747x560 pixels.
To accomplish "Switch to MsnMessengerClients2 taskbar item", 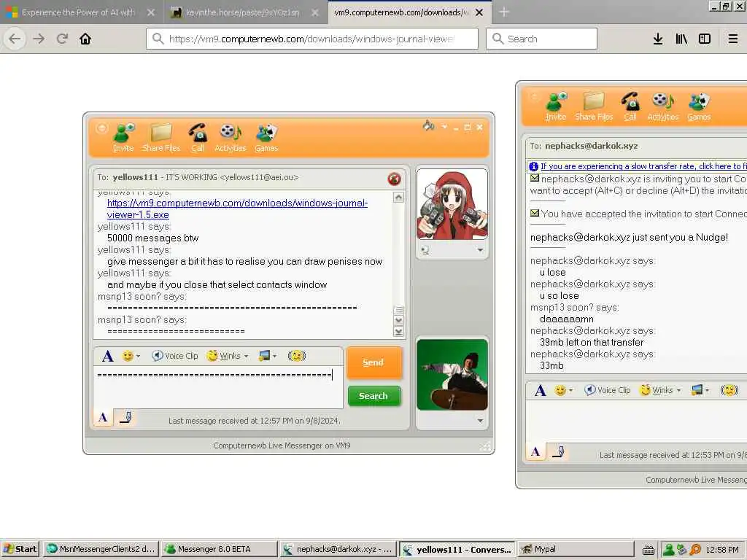I will [x=101, y=549].
